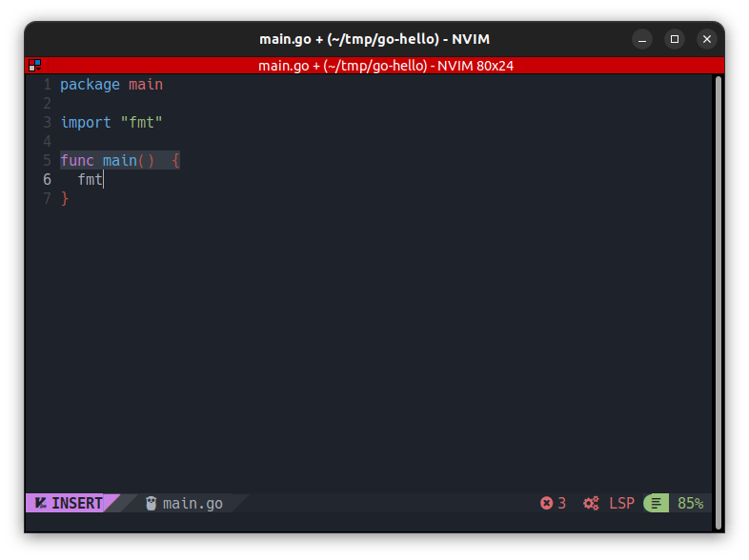Click the "fmt" string on line 3

coord(141,123)
